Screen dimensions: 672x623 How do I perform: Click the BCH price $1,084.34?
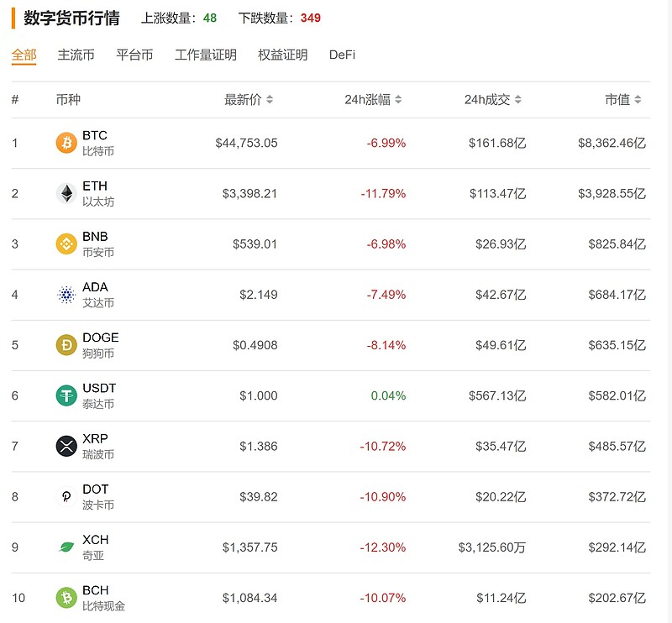(249, 598)
